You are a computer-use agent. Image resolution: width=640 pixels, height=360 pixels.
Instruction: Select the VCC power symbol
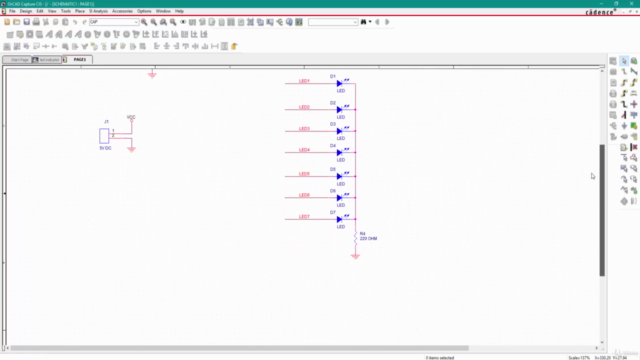coord(131,118)
